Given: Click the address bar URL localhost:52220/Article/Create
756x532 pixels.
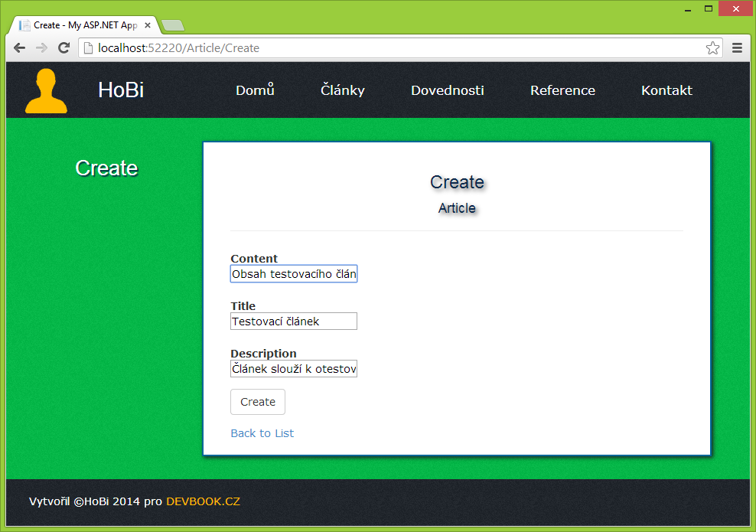Looking at the screenshot, I should pos(178,47).
